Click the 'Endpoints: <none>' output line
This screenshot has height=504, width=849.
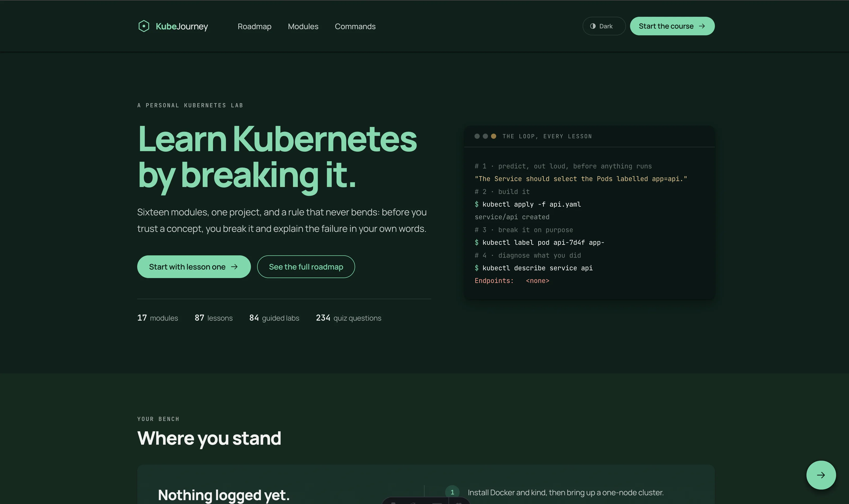(512, 281)
